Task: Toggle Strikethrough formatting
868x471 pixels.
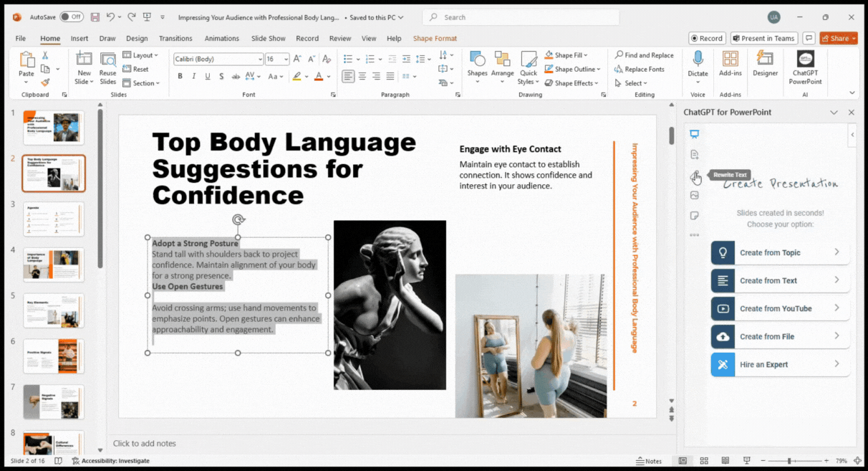Action: click(236, 76)
